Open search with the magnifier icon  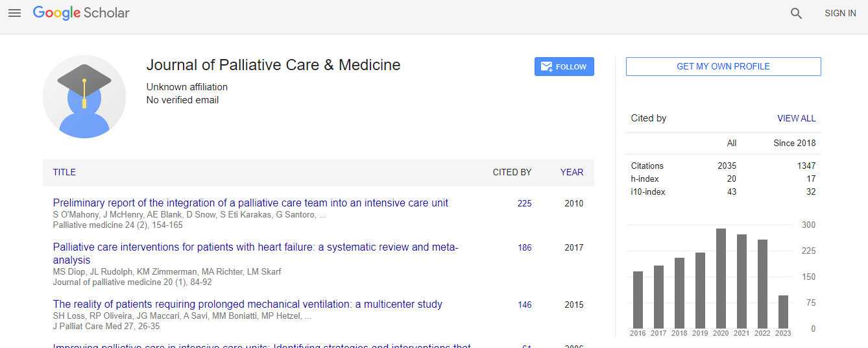click(x=796, y=13)
